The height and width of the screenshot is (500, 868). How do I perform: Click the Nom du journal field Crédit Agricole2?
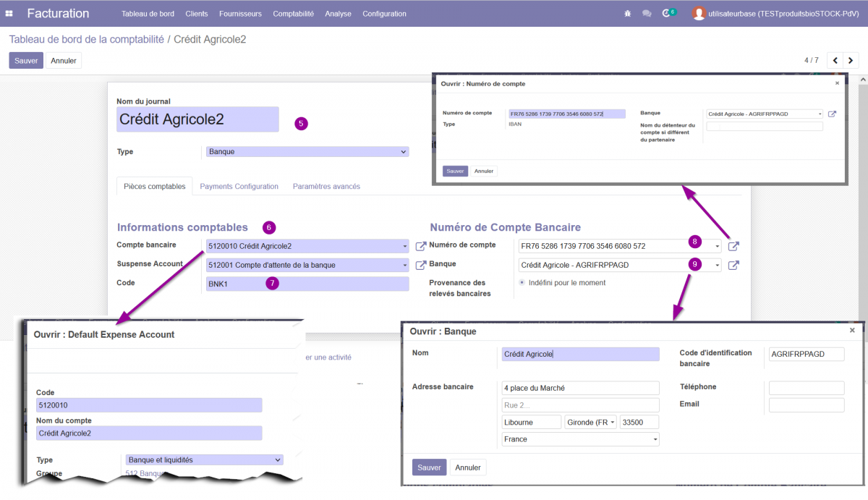[197, 119]
